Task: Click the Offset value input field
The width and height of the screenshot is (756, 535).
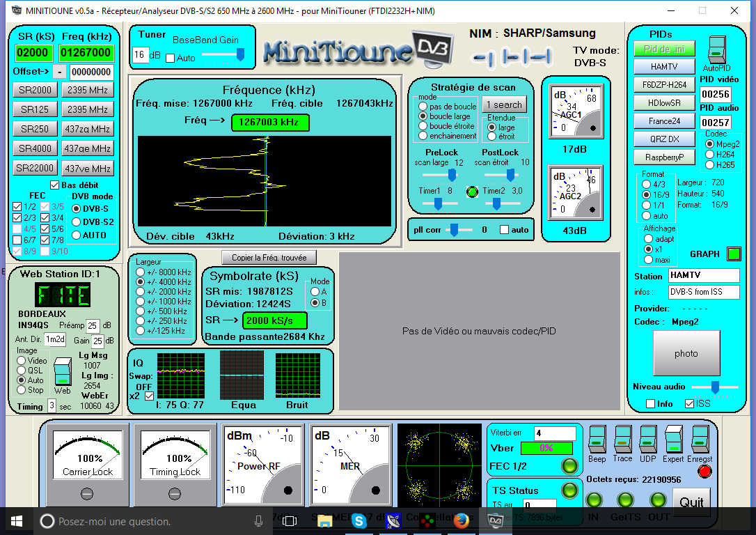Action: click(x=91, y=72)
